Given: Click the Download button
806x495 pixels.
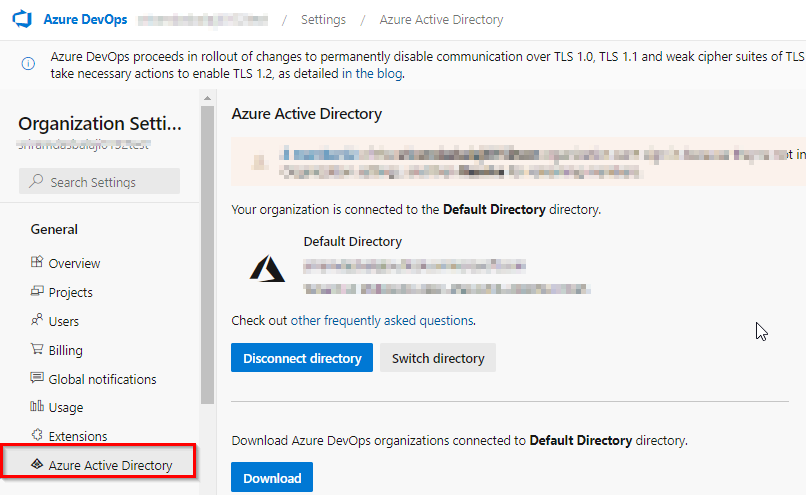Looking at the screenshot, I should click(x=272, y=478).
